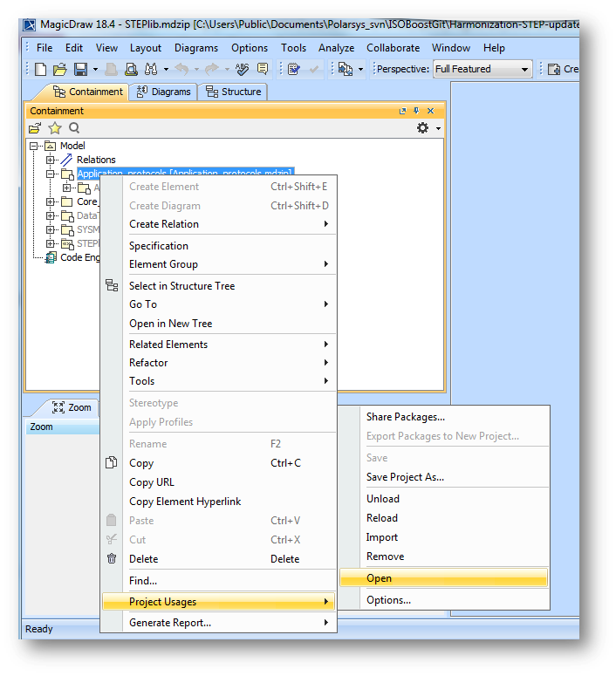Click the favorites star icon in Containment panel
This screenshot has height=676, width=616.
(x=55, y=128)
